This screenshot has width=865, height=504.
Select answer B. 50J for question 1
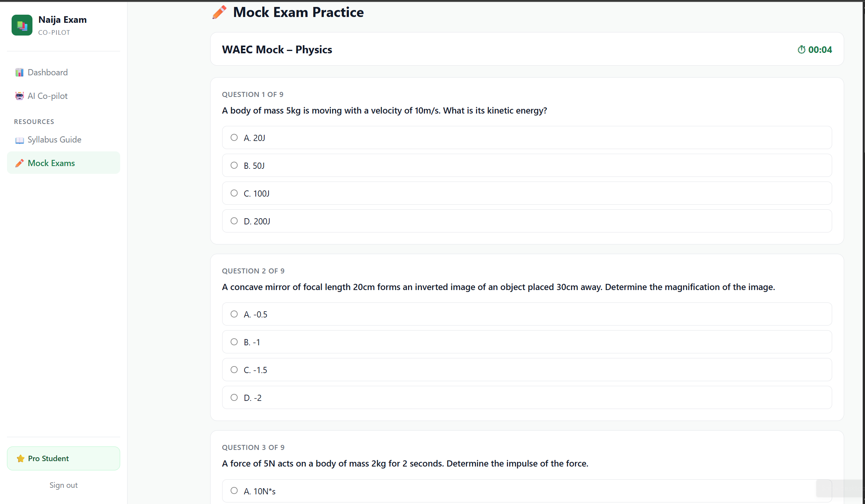click(234, 165)
